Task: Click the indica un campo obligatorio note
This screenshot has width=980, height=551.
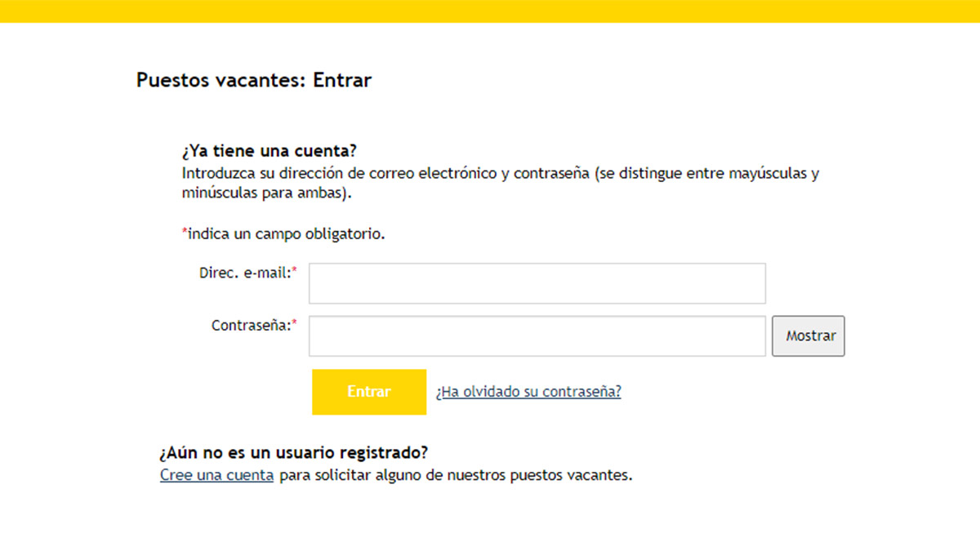Action: pos(286,234)
